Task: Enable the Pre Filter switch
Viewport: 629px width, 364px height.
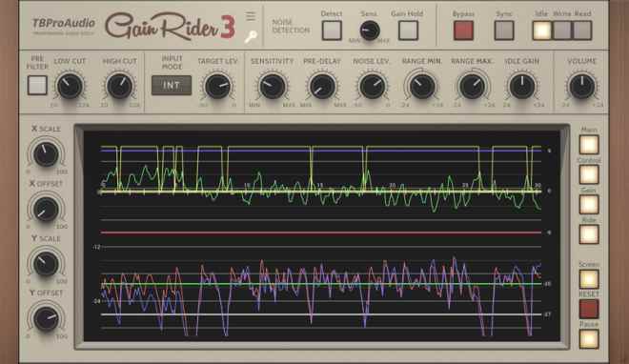Action: pyautogui.click(x=37, y=85)
